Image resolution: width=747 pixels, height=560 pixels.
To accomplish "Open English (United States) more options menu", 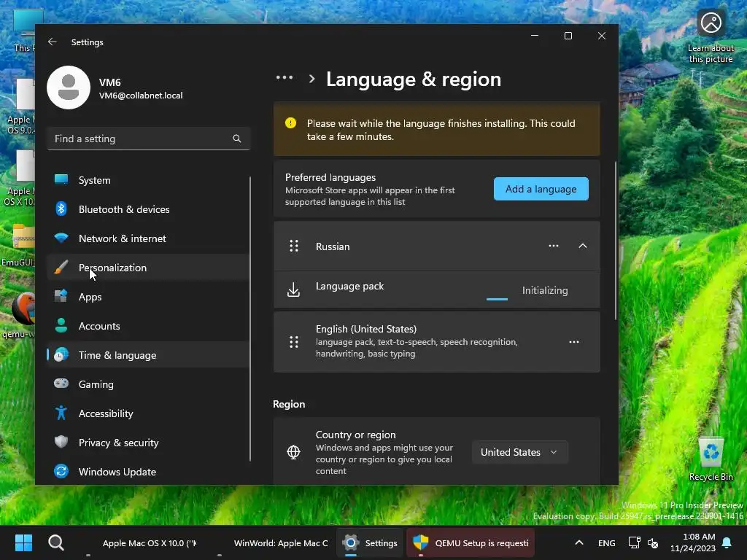I will (573, 342).
